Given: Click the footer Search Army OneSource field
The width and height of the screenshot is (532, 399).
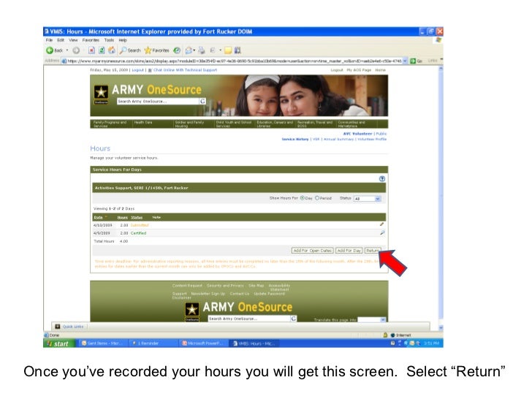Looking at the screenshot, I should (x=249, y=319).
